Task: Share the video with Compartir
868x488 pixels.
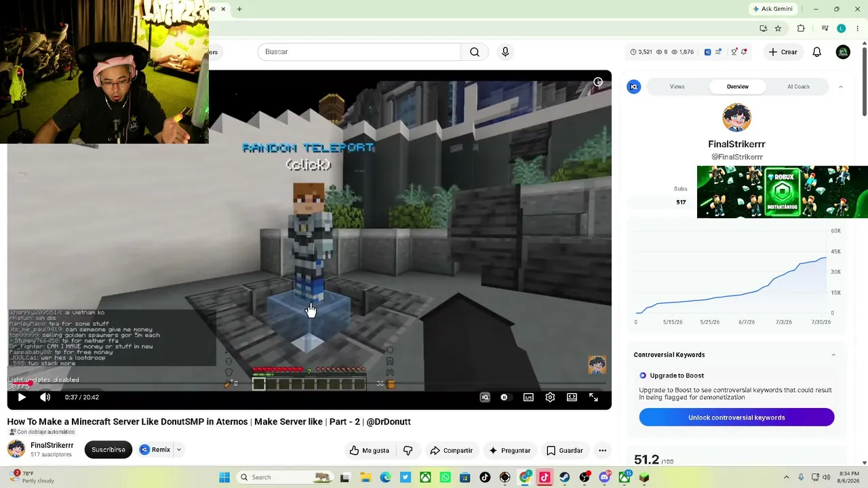Action: [452, 450]
